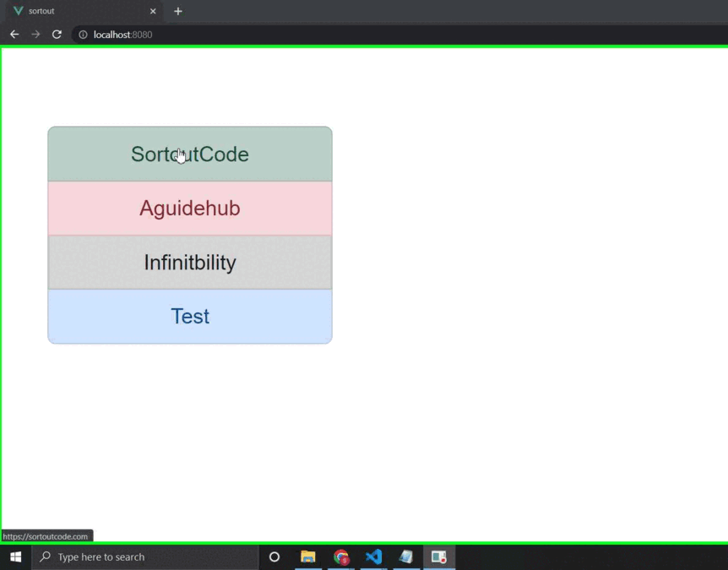728x570 pixels.
Task: Close the sortout tab
Action: point(153,11)
